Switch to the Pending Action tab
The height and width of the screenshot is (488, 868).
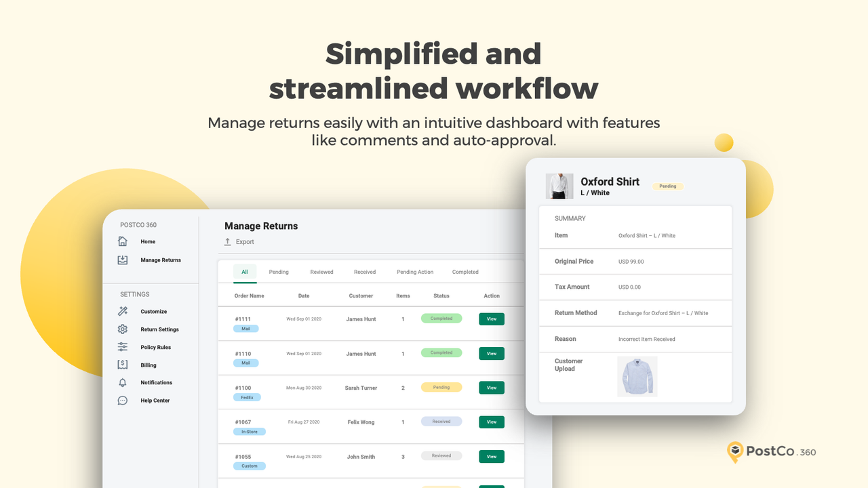[415, 272]
